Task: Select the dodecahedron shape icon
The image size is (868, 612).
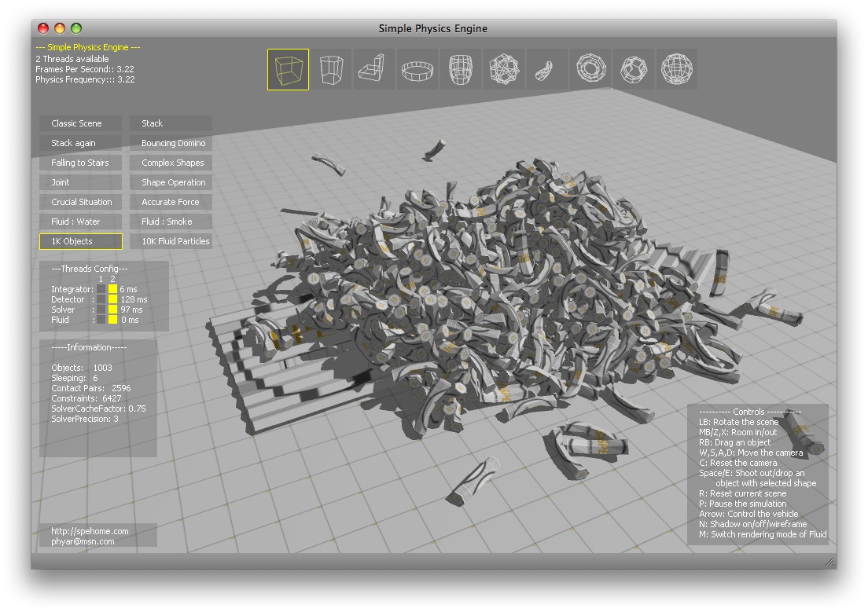Action: [x=634, y=69]
